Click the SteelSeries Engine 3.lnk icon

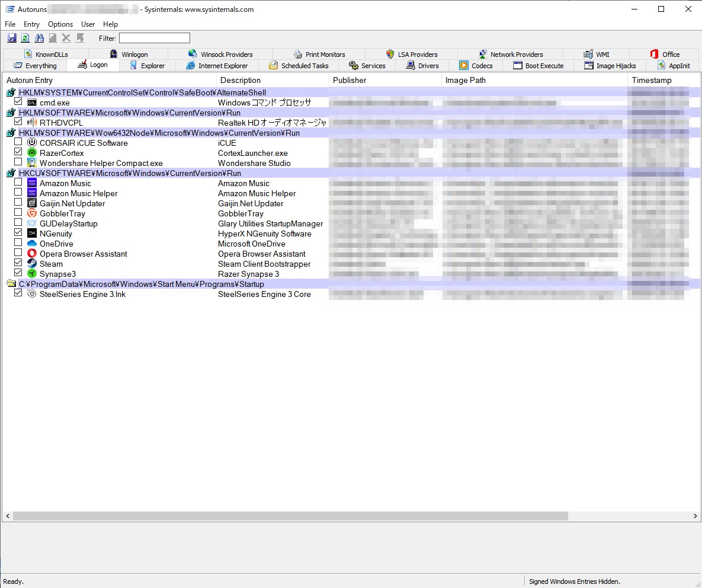pos(32,294)
